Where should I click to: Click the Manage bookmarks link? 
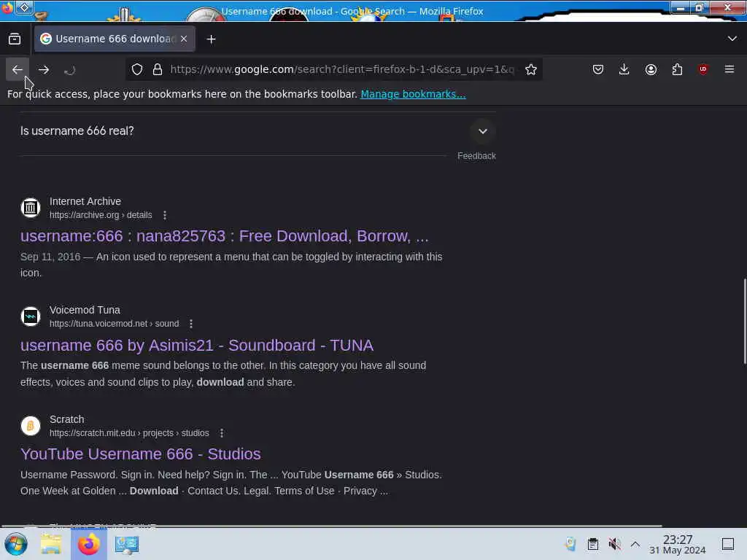(x=413, y=94)
